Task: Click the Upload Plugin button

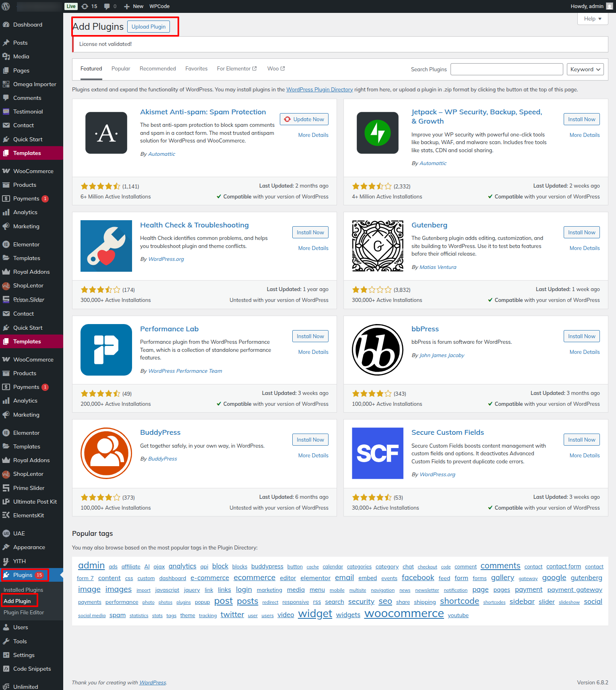Action: [149, 27]
